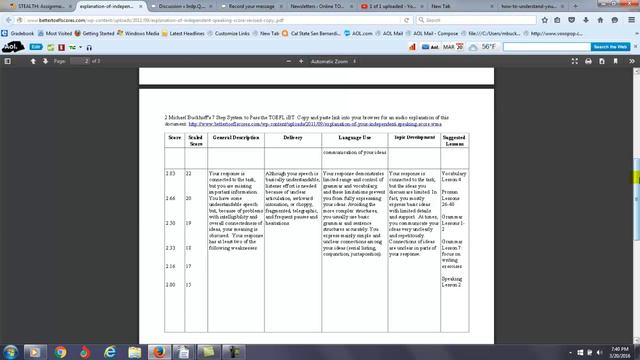Switch to the how-to-understand-your tab
Screen dimensions: 640x360
pyautogui.click(x=533, y=6)
